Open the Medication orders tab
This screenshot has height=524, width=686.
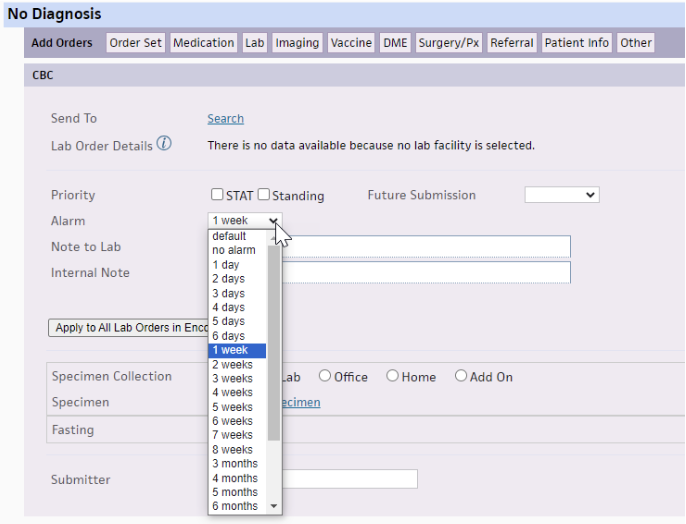[x=203, y=43]
